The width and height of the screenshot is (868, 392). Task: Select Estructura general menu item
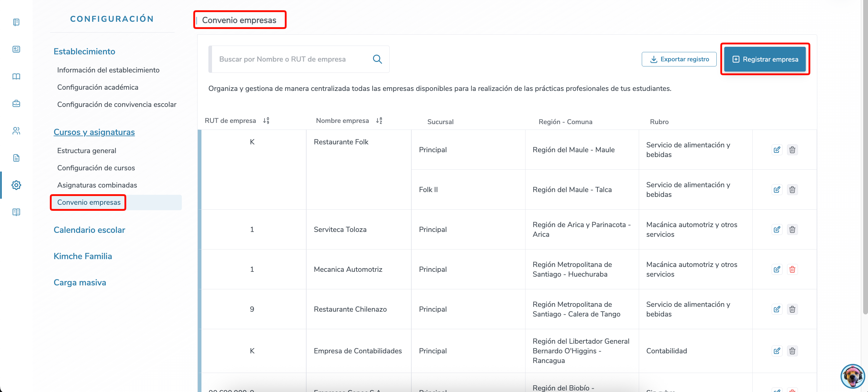(x=87, y=151)
